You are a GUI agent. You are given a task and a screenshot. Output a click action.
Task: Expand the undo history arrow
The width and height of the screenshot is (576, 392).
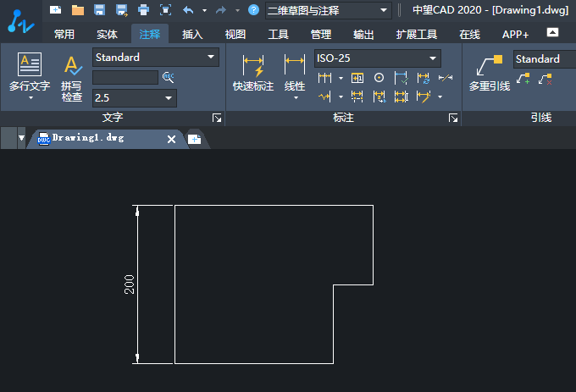[205, 11]
